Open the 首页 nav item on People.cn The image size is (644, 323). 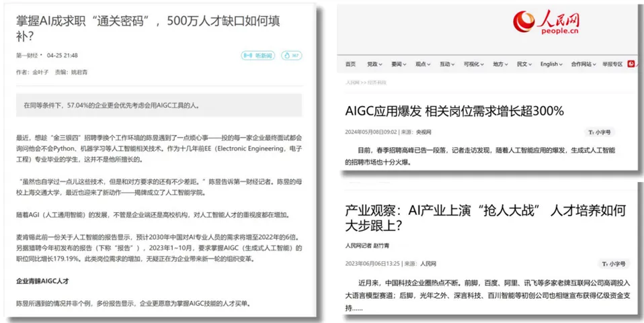click(x=350, y=64)
